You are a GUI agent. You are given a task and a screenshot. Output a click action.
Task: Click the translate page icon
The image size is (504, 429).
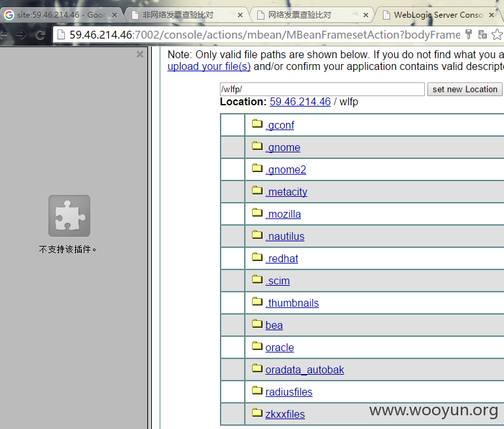coord(482,35)
